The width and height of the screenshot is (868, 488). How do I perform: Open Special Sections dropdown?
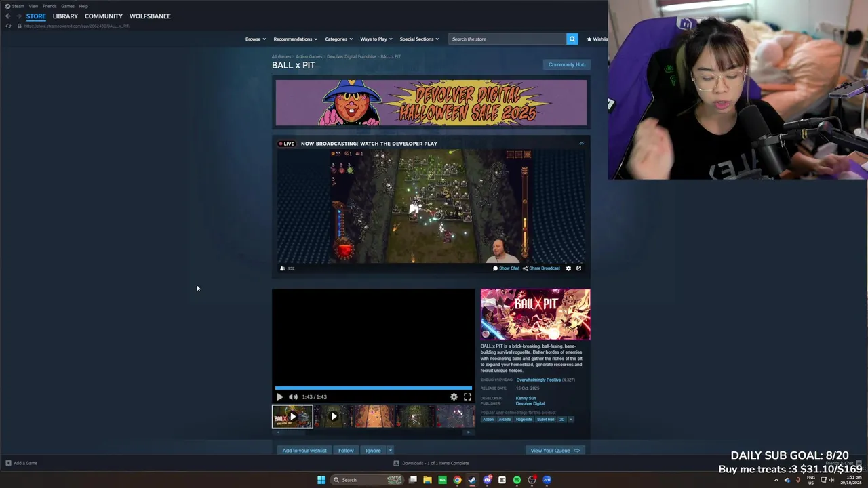click(419, 39)
